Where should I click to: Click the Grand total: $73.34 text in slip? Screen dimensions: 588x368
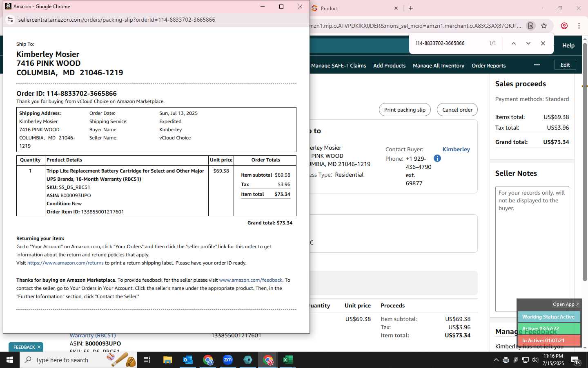coord(270,223)
